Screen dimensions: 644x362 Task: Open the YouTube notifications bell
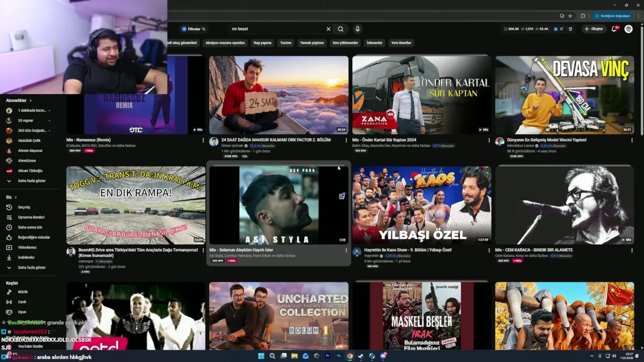tap(614, 29)
